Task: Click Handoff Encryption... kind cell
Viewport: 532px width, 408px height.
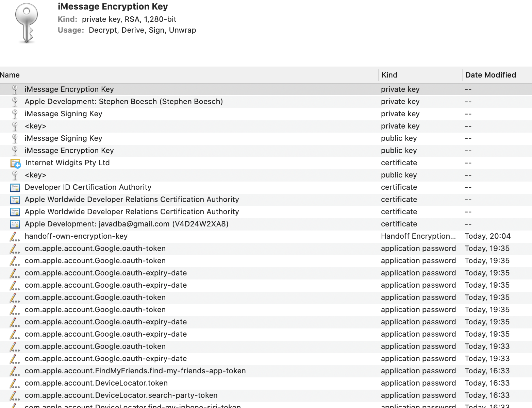Action: tap(418, 236)
